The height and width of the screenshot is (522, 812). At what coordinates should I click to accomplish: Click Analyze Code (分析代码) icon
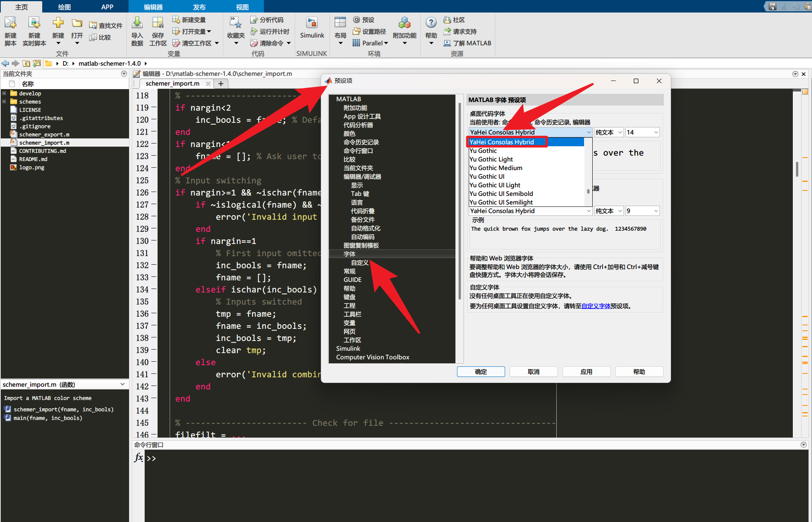tap(254, 20)
